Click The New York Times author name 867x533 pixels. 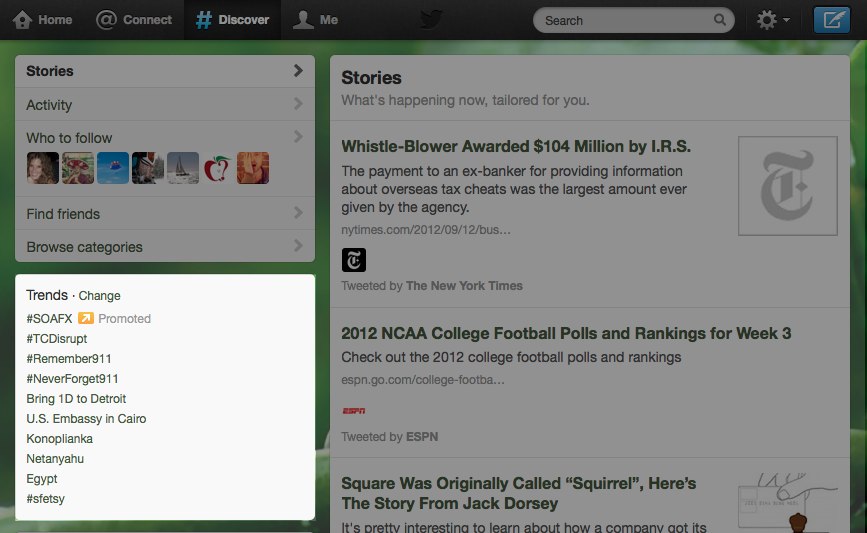tap(464, 286)
